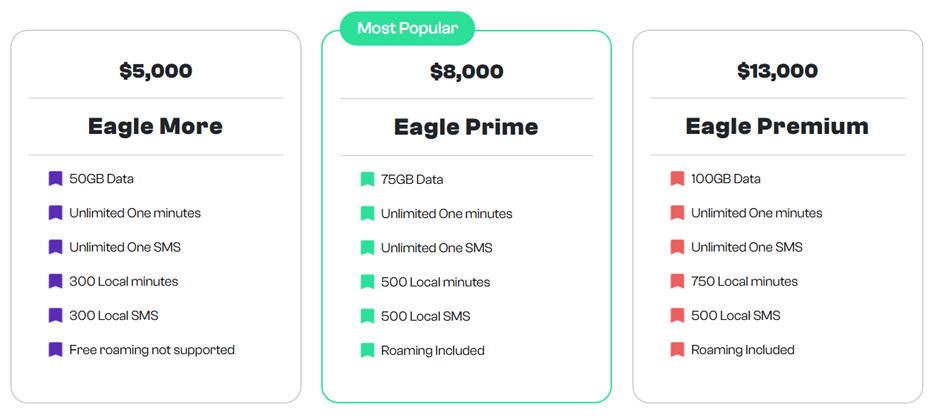Select Eagle Premium's Roaming Included text

pyautogui.click(x=742, y=350)
